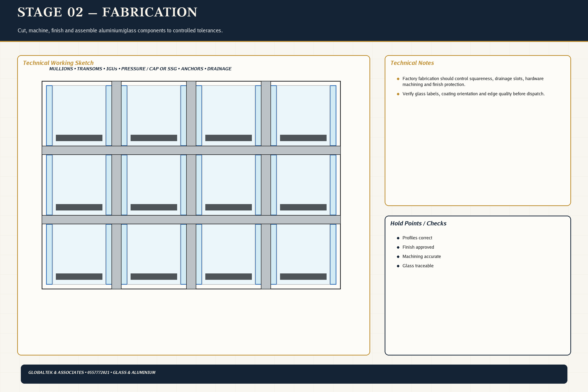
Task: Select the 'MULLIONS • TRANSOMS • IGUs' caption line
Action: pos(140,69)
